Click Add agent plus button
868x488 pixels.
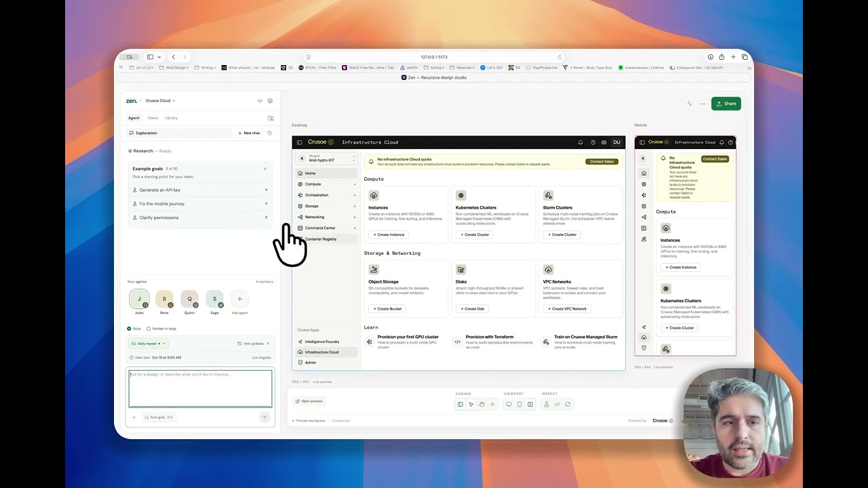(x=239, y=299)
